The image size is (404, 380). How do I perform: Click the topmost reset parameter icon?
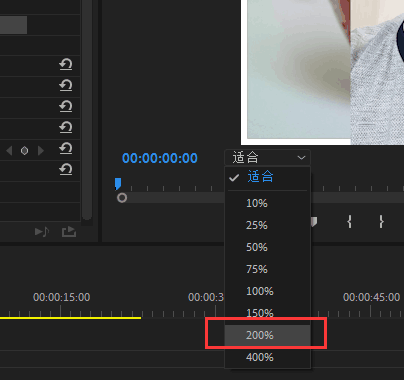click(x=66, y=64)
